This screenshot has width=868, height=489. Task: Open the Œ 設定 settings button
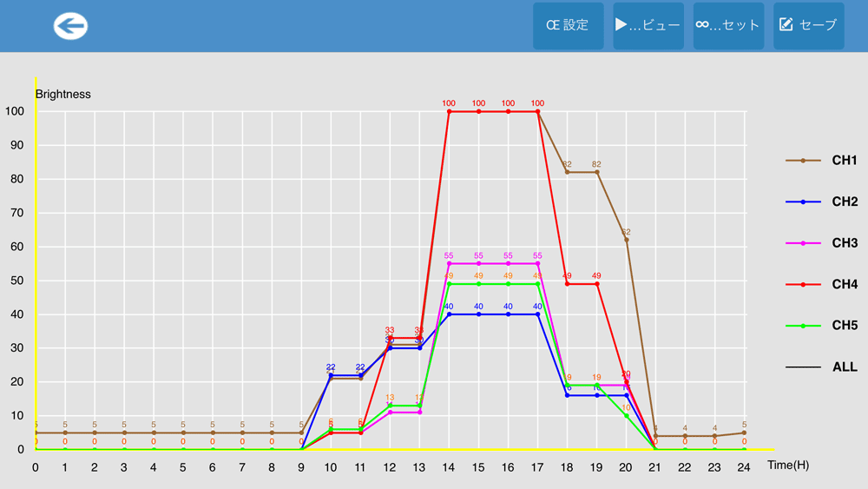click(x=568, y=25)
